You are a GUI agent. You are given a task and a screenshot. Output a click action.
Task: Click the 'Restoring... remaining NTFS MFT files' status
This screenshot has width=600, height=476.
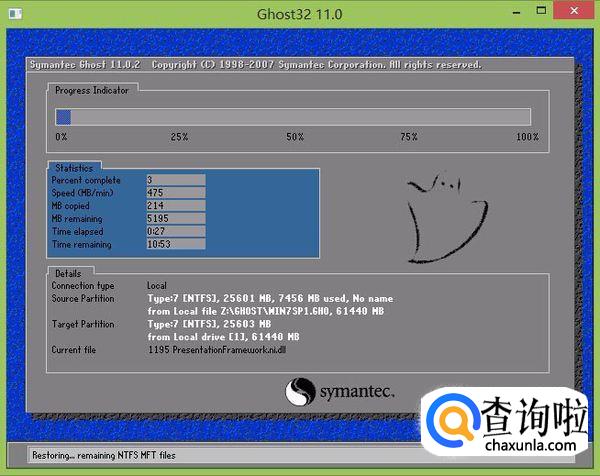pos(104,455)
